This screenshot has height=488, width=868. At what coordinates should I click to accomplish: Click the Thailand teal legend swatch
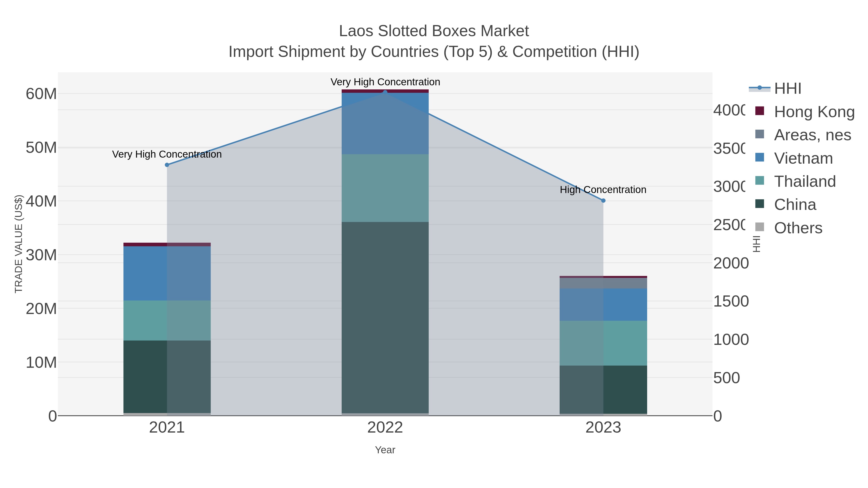(x=760, y=180)
